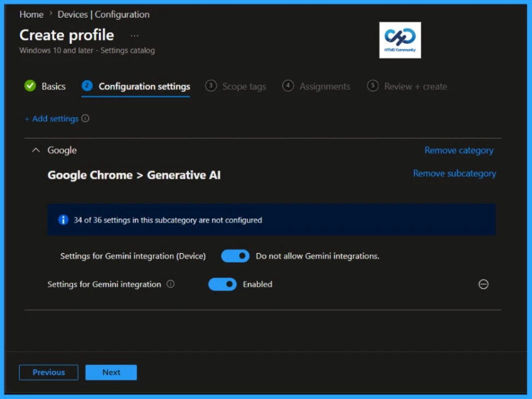
Task: Go to the Basics step tab
Action: (x=45, y=86)
